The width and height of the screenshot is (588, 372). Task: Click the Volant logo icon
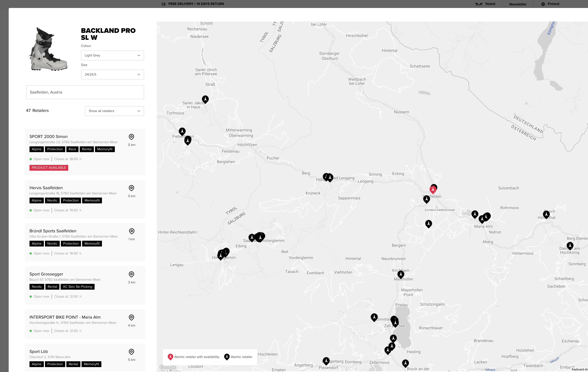pyautogui.click(x=479, y=4)
